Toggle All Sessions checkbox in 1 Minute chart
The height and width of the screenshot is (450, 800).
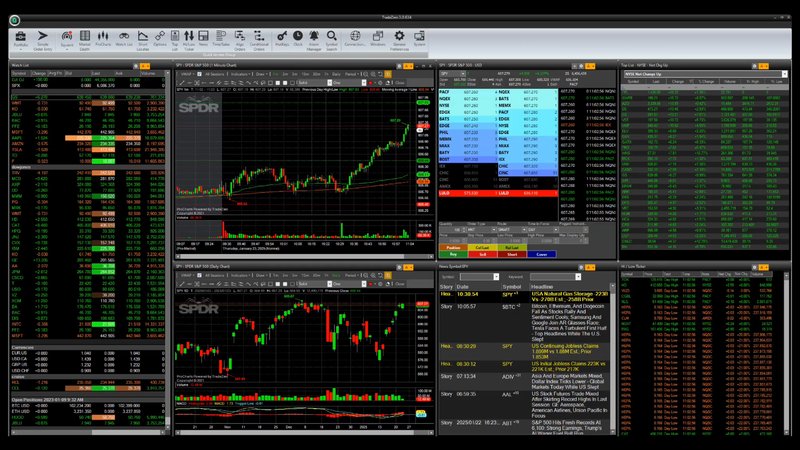(x=199, y=74)
